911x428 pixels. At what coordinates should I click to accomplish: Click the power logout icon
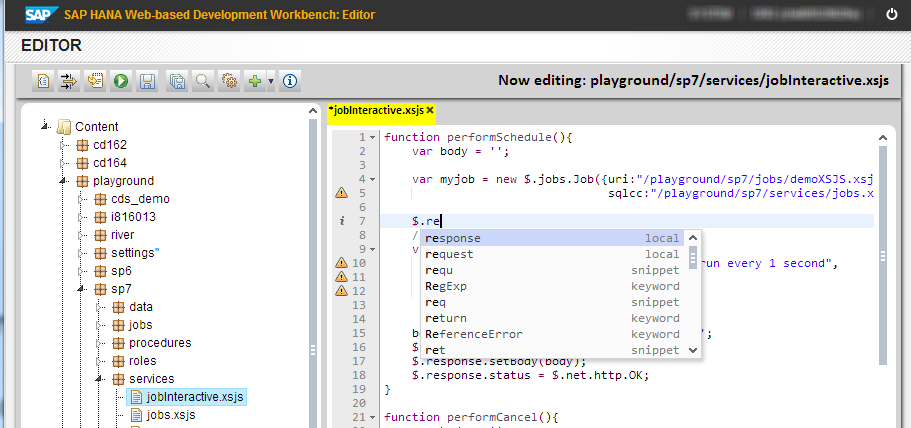coord(892,15)
